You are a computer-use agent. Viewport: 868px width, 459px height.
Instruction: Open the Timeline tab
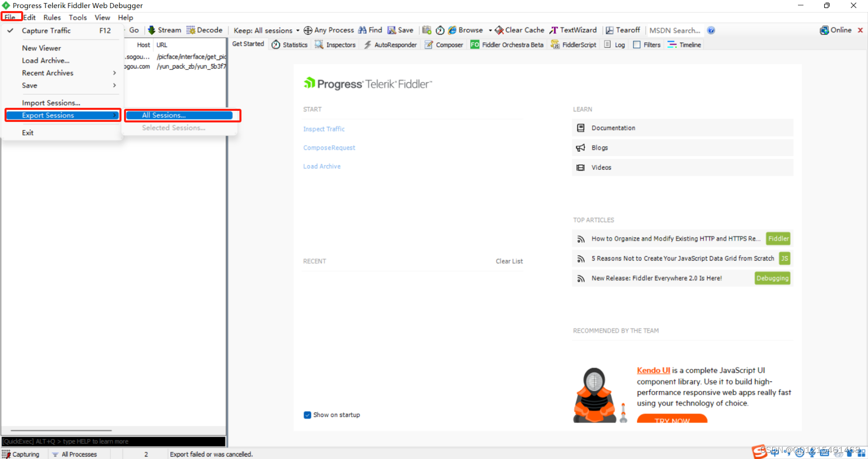pos(684,44)
